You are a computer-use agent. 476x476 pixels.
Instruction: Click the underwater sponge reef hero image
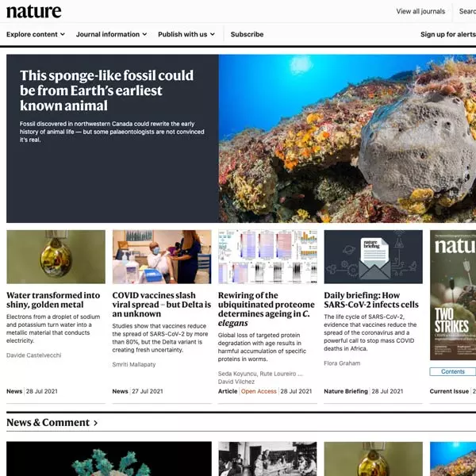coord(347,138)
